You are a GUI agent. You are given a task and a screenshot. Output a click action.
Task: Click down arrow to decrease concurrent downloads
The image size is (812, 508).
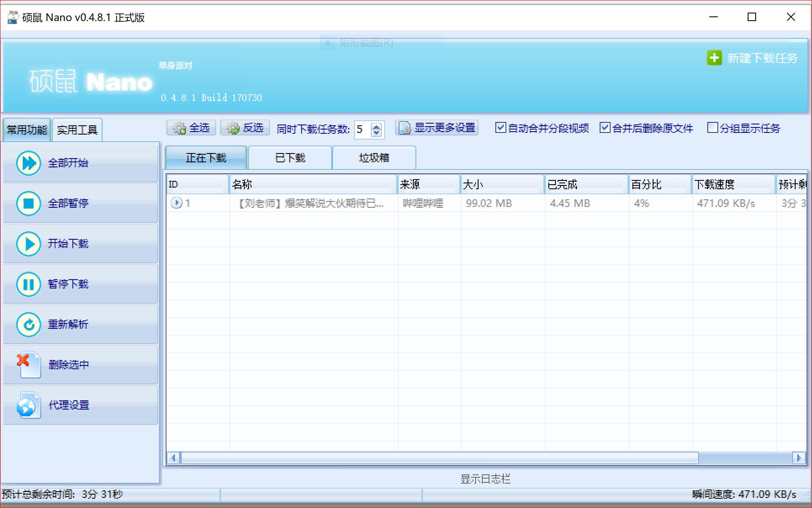tap(377, 133)
